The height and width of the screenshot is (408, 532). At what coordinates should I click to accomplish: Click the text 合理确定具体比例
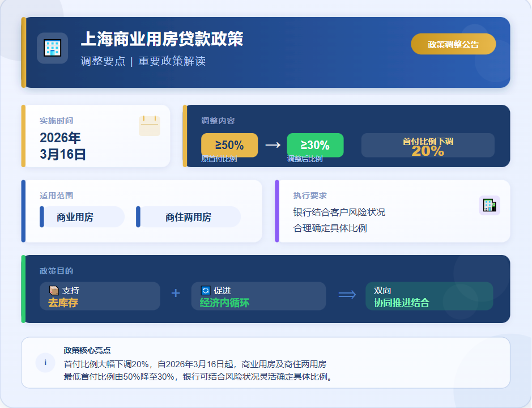tap(330, 228)
